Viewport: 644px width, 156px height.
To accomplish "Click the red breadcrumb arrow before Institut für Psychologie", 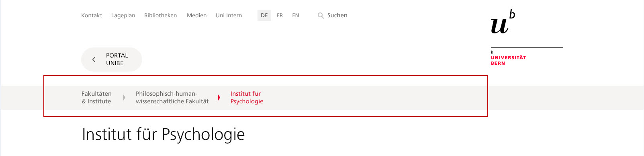I will 219,97.
